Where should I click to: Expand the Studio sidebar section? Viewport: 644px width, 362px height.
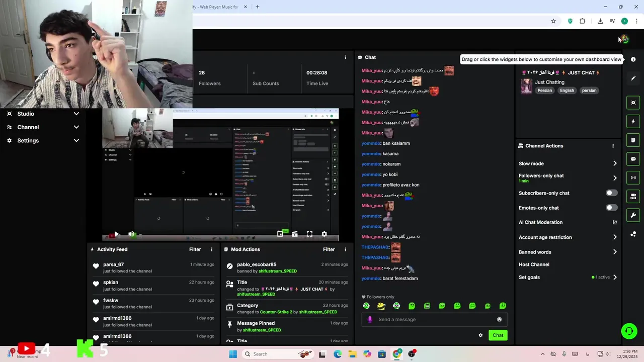(x=43, y=114)
